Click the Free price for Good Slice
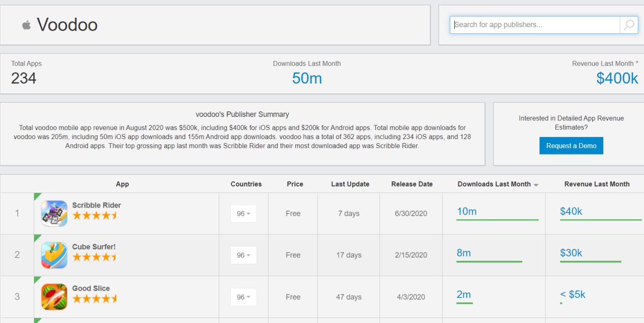644x323 pixels. [x=293, y=297]
